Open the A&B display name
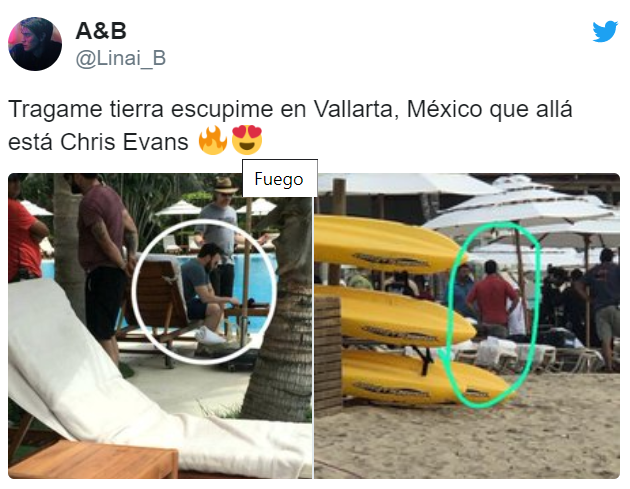The height and width of the screenshot is (489, 630). tap(101, 31)
